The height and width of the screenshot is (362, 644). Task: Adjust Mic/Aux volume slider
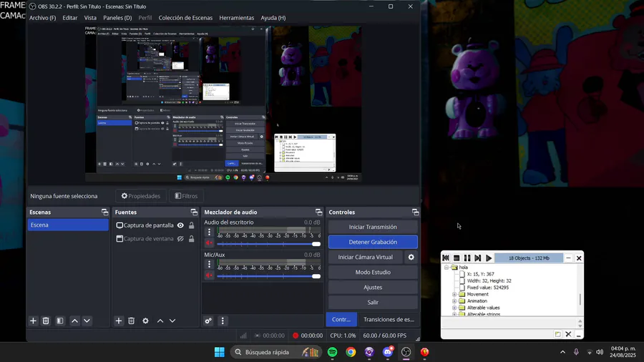268,276
